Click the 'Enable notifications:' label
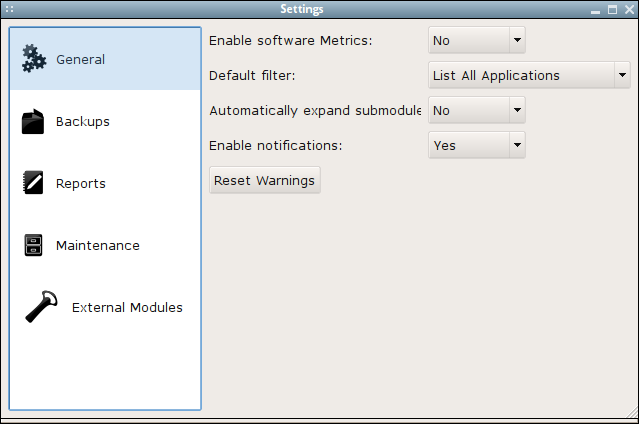Viewport: 639px width, 424px height. (x=275, y=146)
